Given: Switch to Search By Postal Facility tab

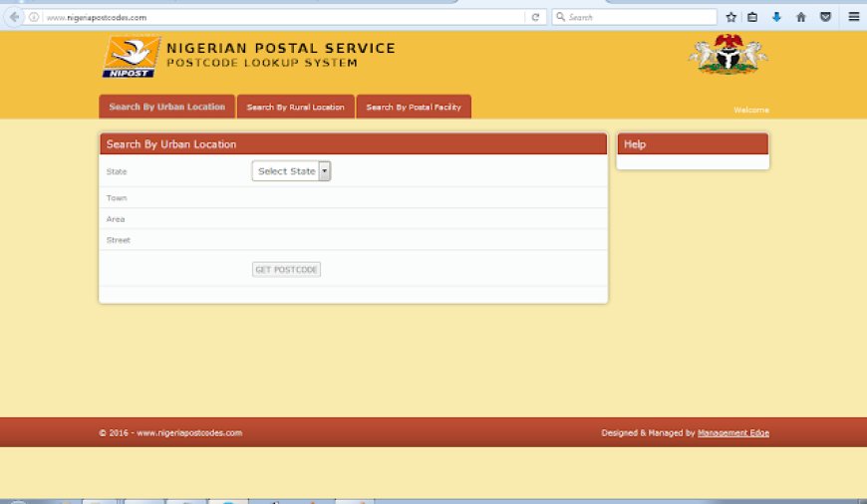Looking at the screenshot, I should 414,107.
